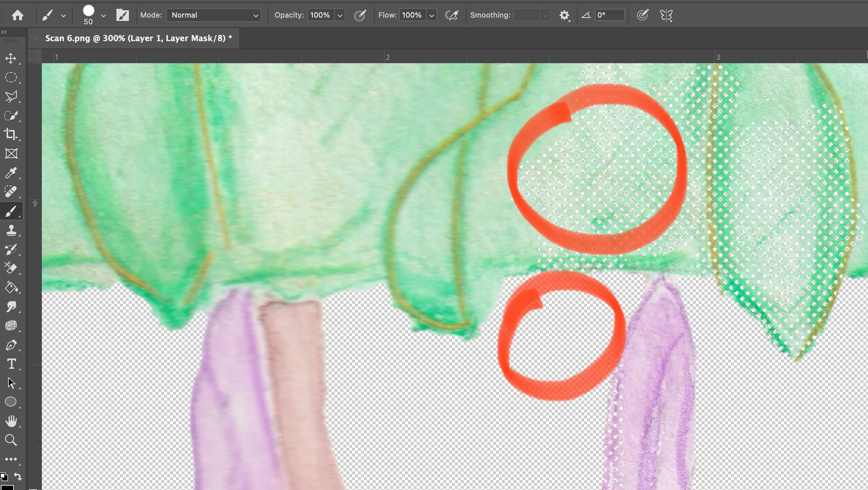Click the brush angle input field

tap(610, 15)
